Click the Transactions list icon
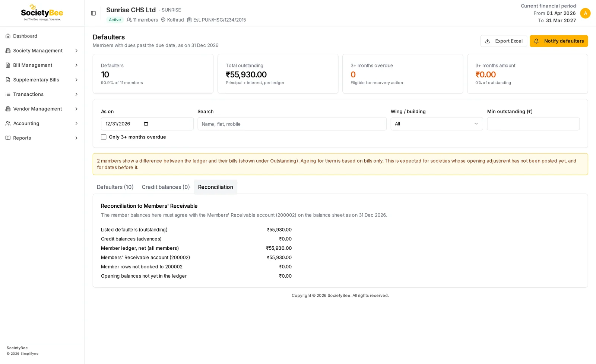Viewport: 596px width, 364px height. click(x=8, y=94)
